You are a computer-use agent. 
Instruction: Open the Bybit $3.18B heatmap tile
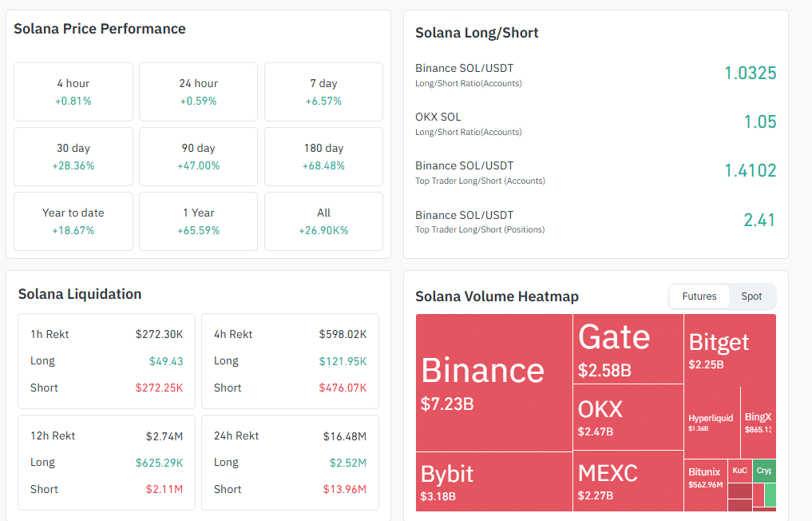pyautogui.click(x=494, y=482)
